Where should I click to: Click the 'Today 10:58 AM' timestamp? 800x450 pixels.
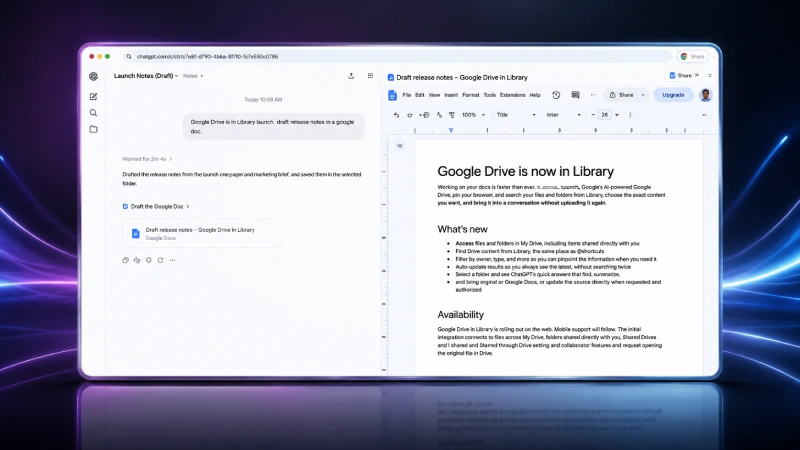263,100
